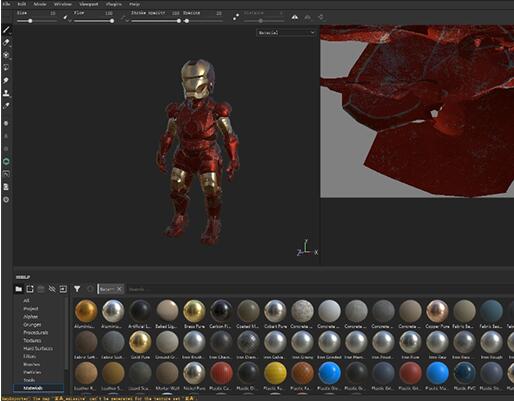Viewport: 514px width, 401px height.
Task: Remove the Materials filter tag
Action: click(x=119, y=289)
